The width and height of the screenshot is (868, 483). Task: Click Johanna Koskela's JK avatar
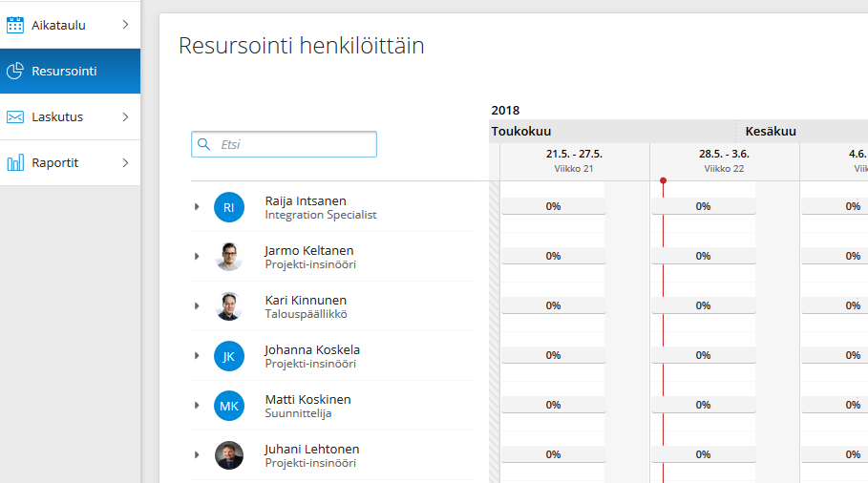click(x=229, y=356)
